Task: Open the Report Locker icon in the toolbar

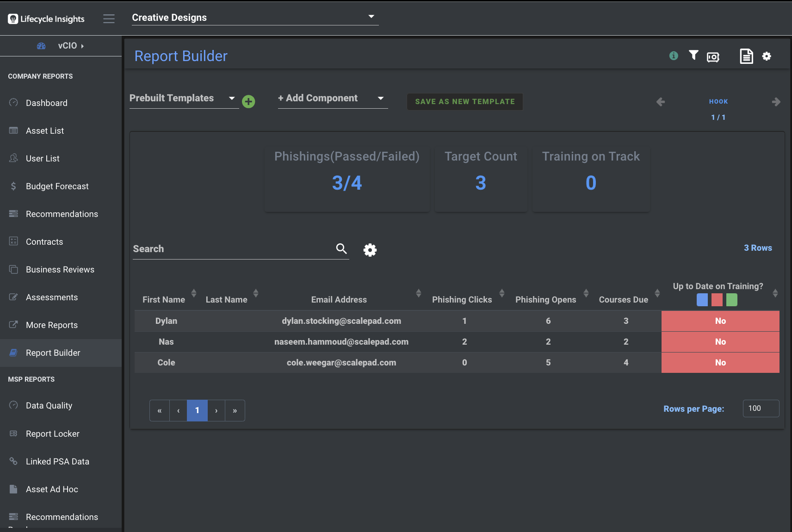Action: tap(713, 56)
